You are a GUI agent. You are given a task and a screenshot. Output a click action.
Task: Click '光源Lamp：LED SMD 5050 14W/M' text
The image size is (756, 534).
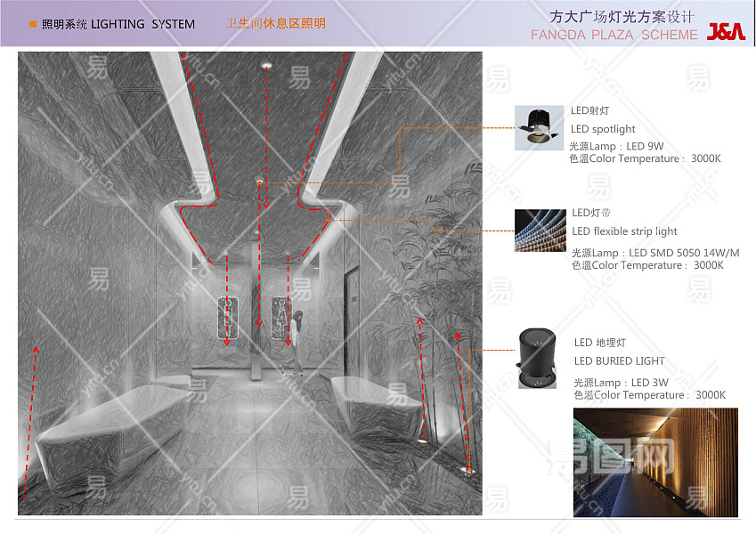655,253
